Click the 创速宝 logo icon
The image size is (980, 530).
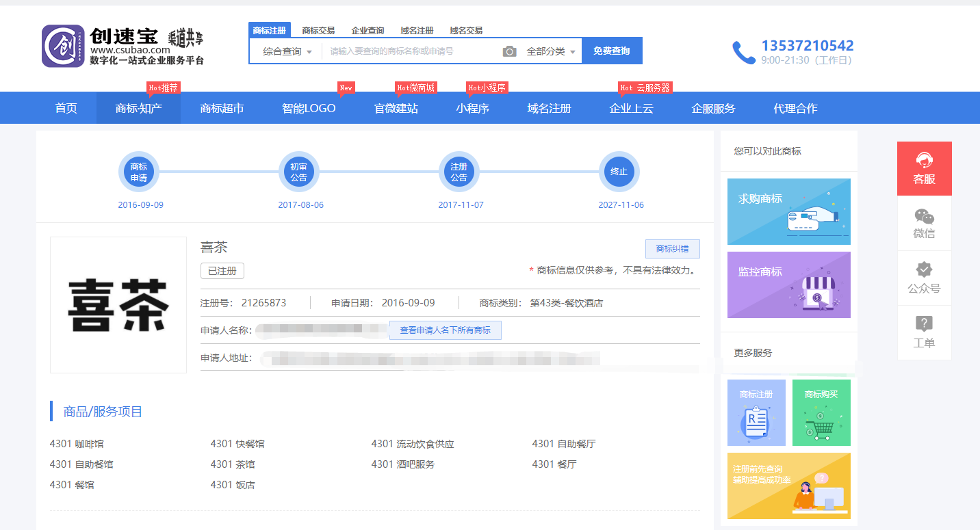pyautogui.click(x=63, y=46)
